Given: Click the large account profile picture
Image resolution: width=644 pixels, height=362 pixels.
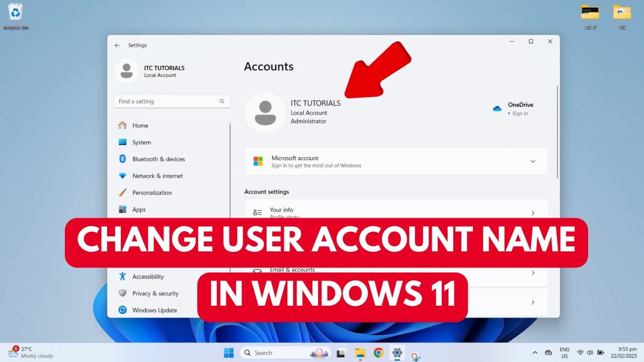Looking at the screenshot, I should (x=265, y=113).
